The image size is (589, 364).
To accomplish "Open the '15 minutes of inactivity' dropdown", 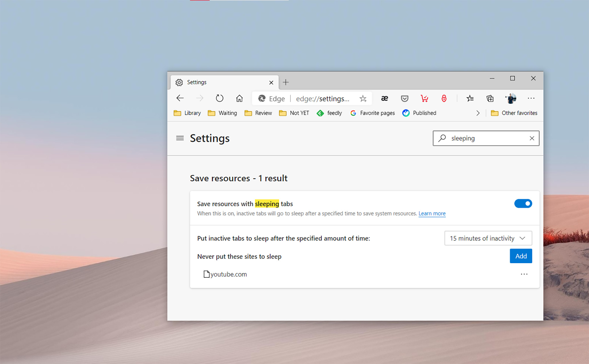I will click(x=488, y=238).
